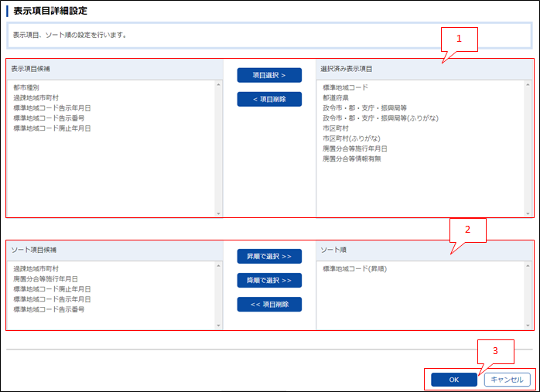The image size is (540, 392).
Task: Select 政令市・郡・支庁・振興局等(ふりがな) item
Action: tap(381, 118)
